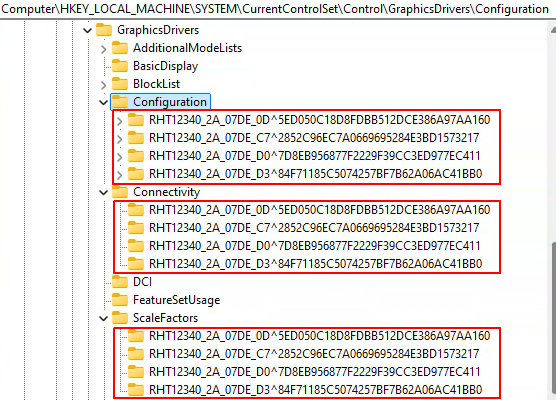Collapse the Connectivity key chevron
This screenshot has height=400, width=556.
(x=103, y=193)
